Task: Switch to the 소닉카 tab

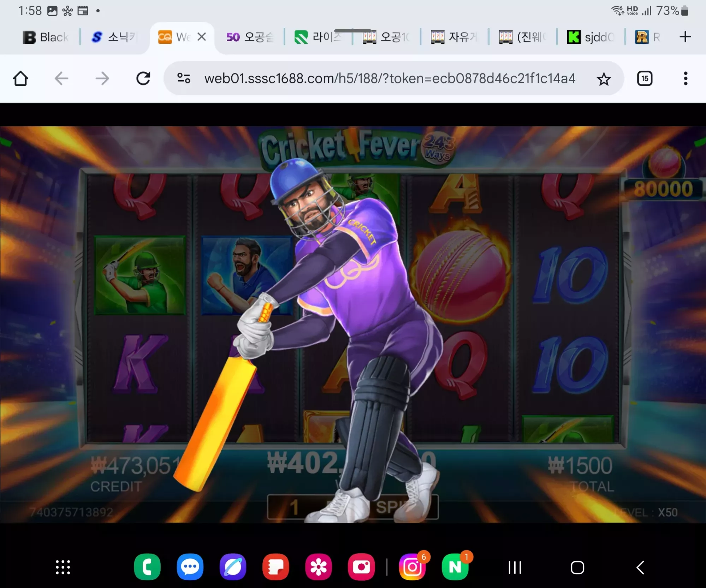Action: (114, 37)
